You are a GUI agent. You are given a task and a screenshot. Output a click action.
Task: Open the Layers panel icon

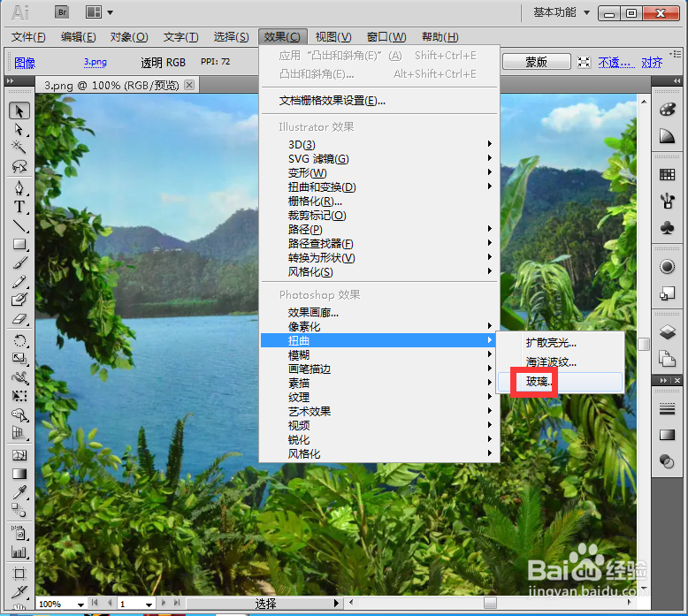(668, 332)
